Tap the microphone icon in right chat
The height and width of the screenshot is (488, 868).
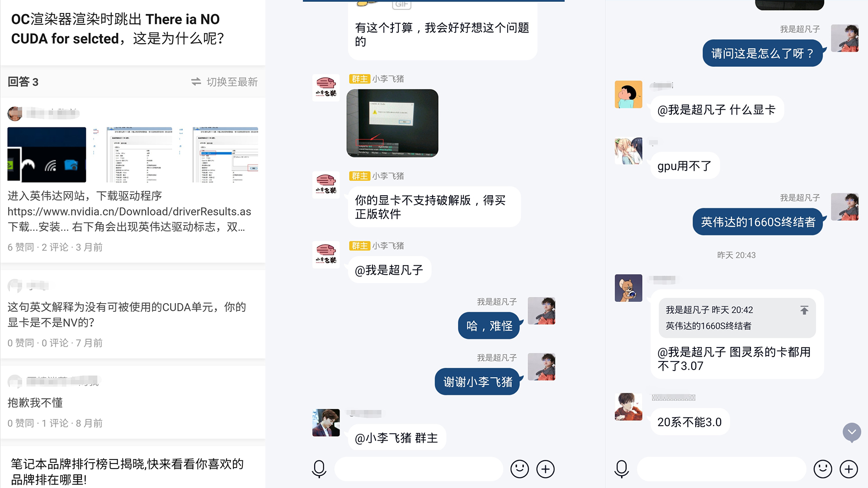click(x=622, y=469)
